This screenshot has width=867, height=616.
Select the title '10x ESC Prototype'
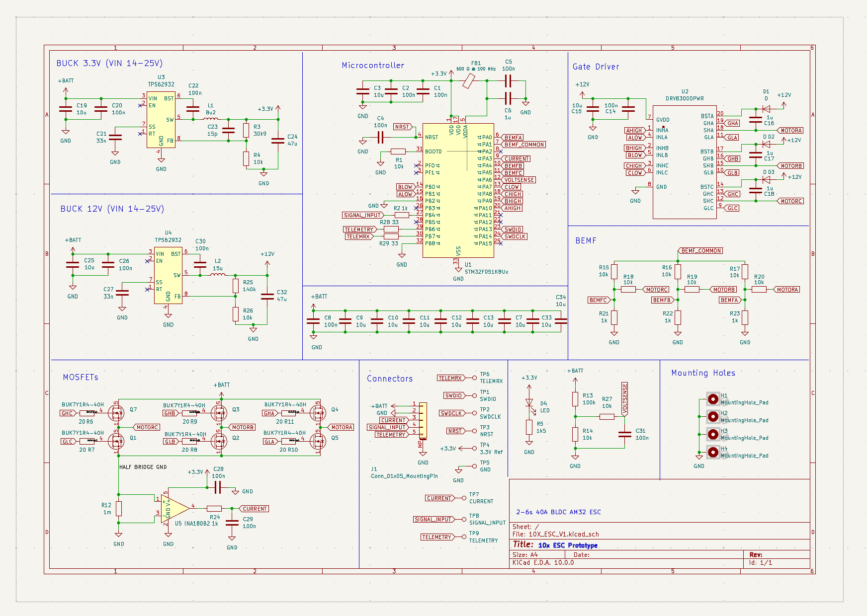568,545
